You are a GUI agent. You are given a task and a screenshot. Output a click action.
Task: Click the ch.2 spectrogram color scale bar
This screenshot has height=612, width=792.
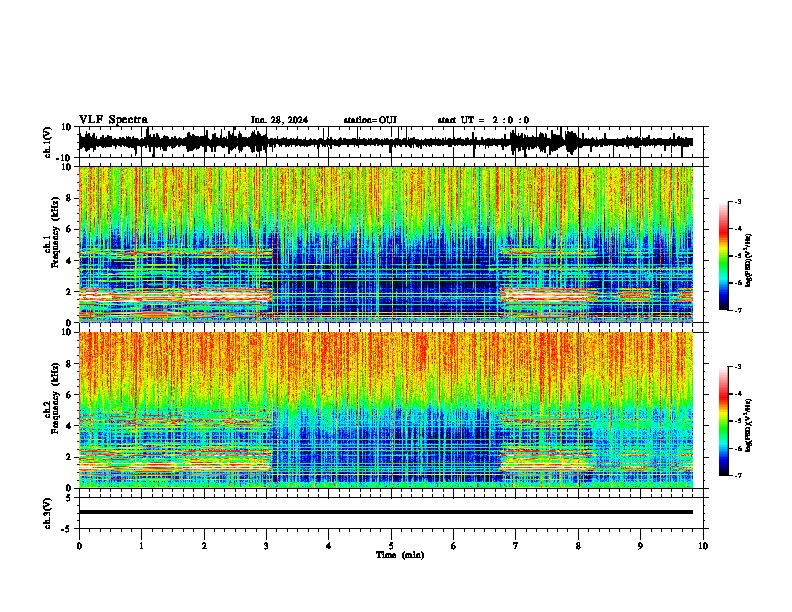[x=723, y=421]
